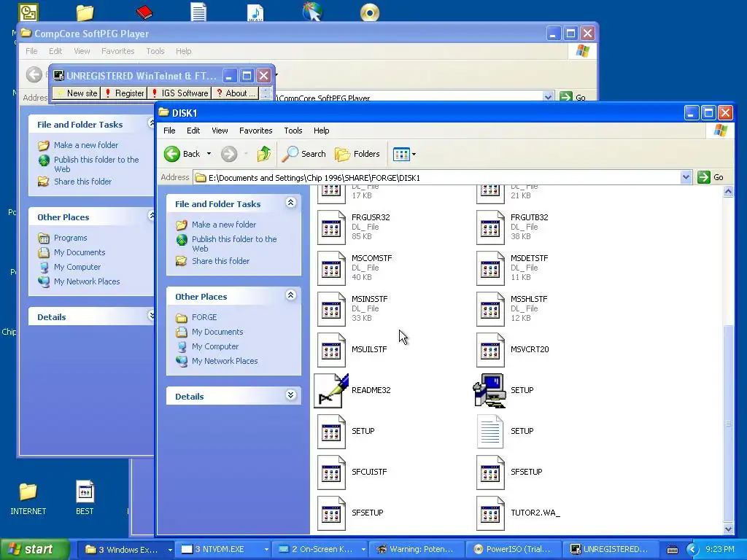Select the SFCUISTF file icon
The height and width of the screenshot is (560, 747).
pyautogui.click(x=331, y=472)
